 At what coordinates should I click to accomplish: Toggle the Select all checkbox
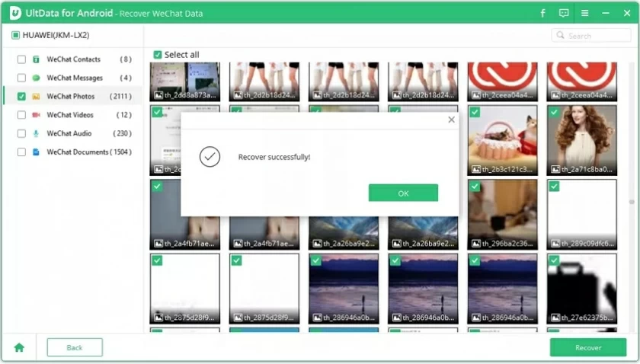tap(158, 55)
